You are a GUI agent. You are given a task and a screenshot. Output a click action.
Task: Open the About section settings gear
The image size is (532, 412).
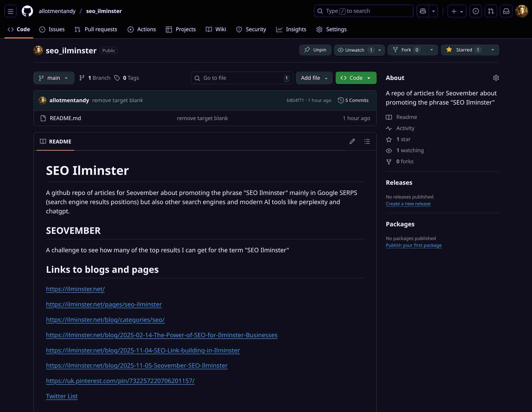click(x=496, y=78)
